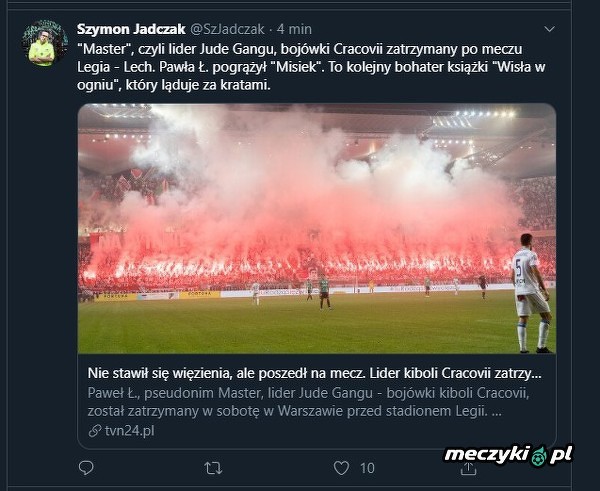The width and height of the screenshot is (600, 491).
Task: Click the like count number 10
Action: coord(367,468)
